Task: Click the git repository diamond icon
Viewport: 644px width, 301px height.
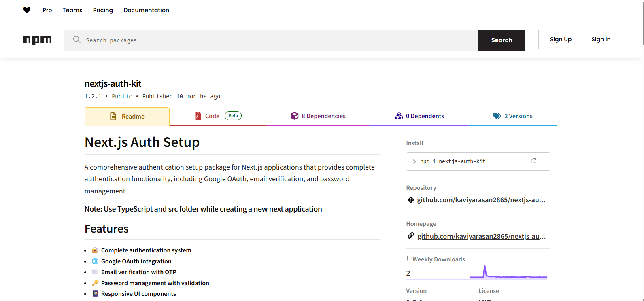Action: coord(410,200)
